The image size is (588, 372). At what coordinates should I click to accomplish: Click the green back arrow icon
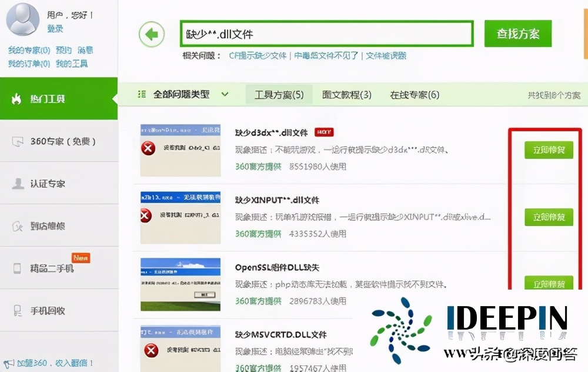pyautogui.click(x=151, y=34)
